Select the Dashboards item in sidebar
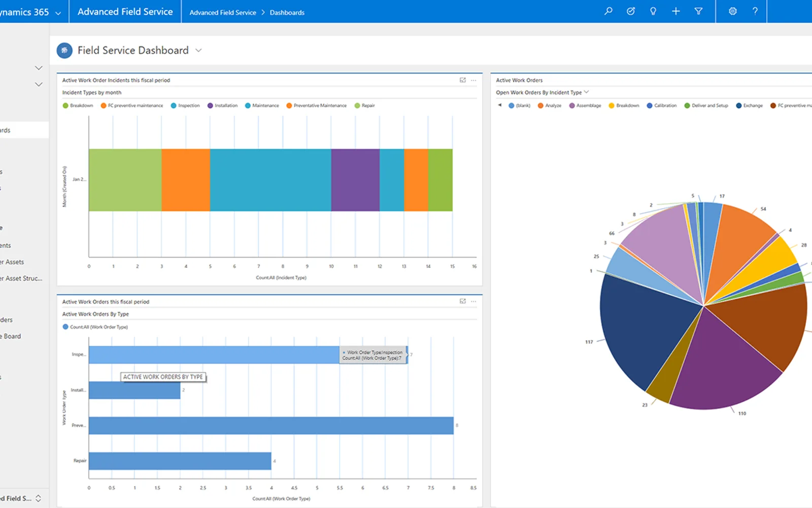The width and height of the screenshot is (812, 508). click(24, 130)
